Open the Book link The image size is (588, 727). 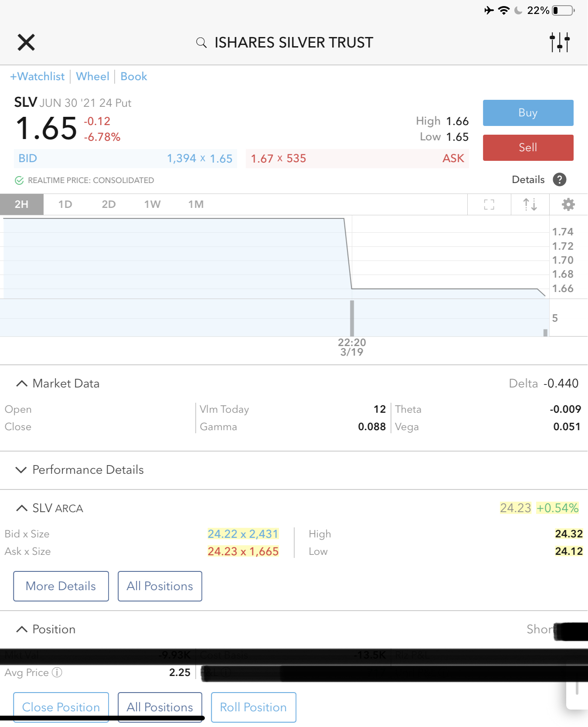point(134,77)
